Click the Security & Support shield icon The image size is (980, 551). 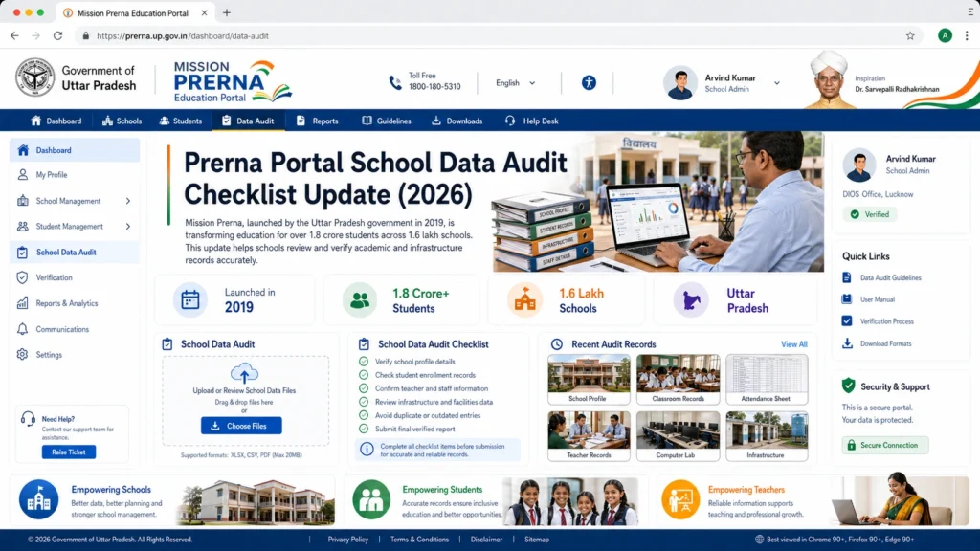click(x=848, y=386)
